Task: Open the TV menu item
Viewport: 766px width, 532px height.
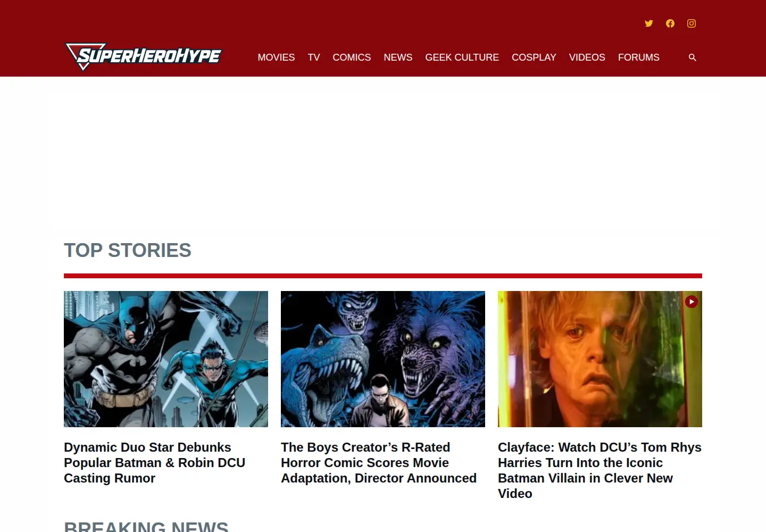Action: point(314,57)
